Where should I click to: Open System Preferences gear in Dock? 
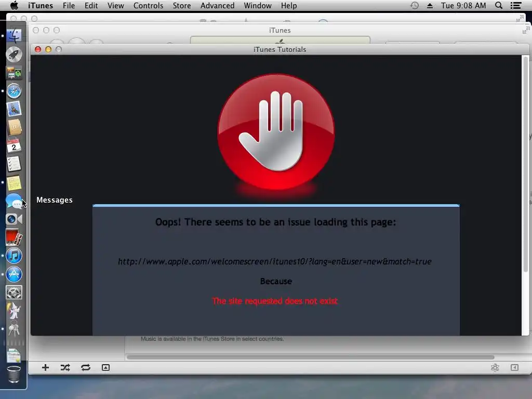click(14, 292)
